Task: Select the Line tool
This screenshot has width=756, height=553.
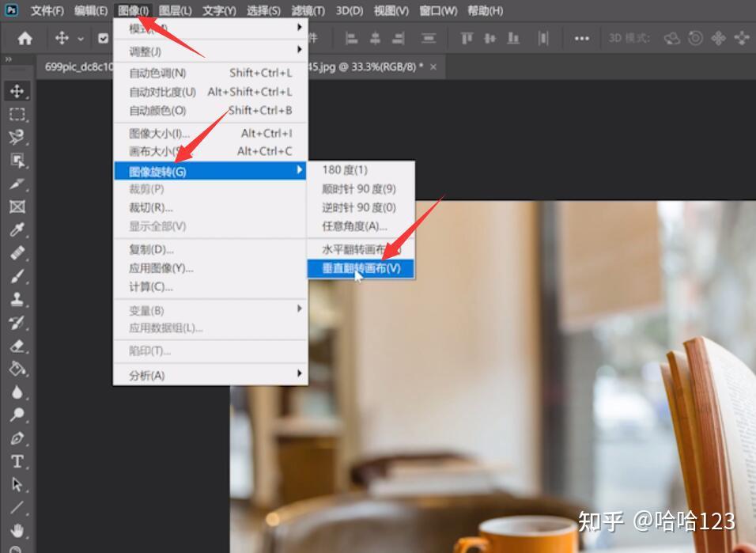Action: pyautogui.click(x=17, y=508)
